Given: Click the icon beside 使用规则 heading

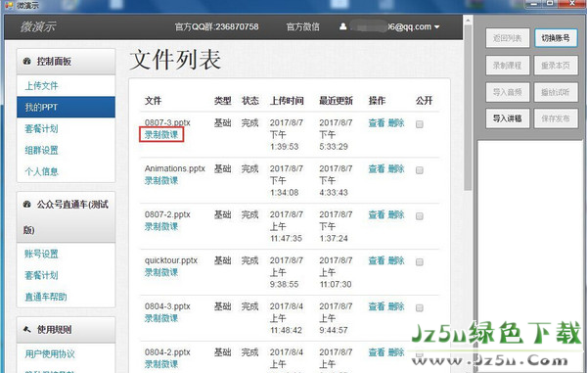Looking at the screenshot, I should 27,330.
